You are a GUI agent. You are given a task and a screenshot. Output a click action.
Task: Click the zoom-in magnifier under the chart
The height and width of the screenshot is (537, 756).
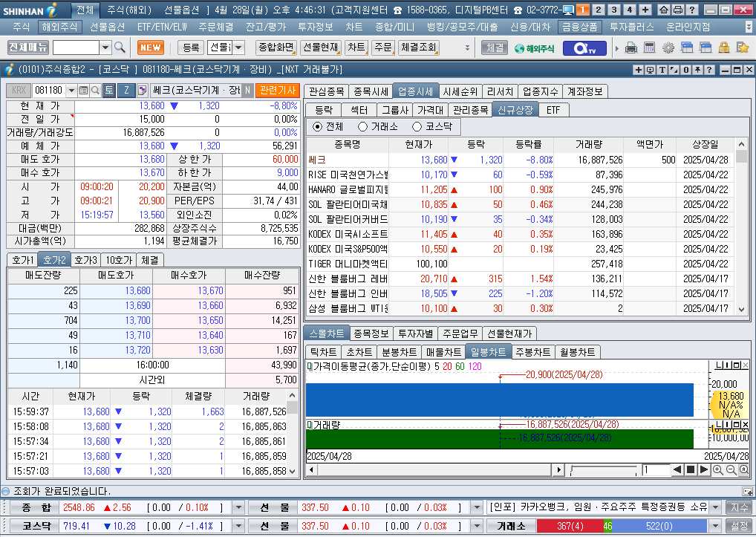click(x=718, y=470)
